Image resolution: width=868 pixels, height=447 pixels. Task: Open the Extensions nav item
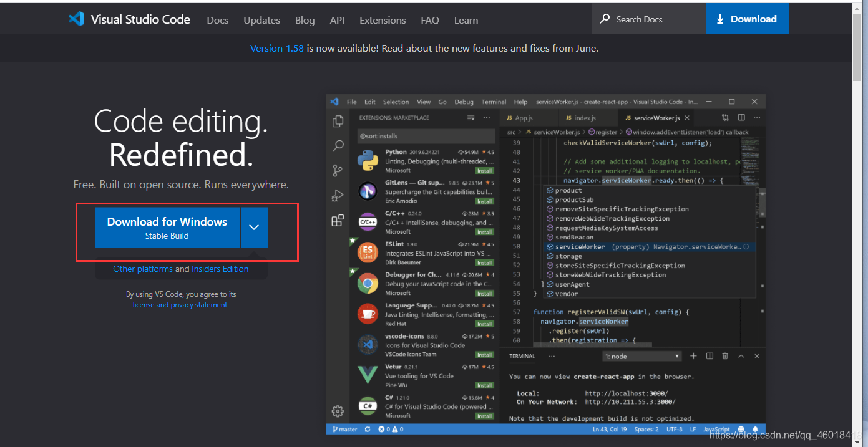383,20
